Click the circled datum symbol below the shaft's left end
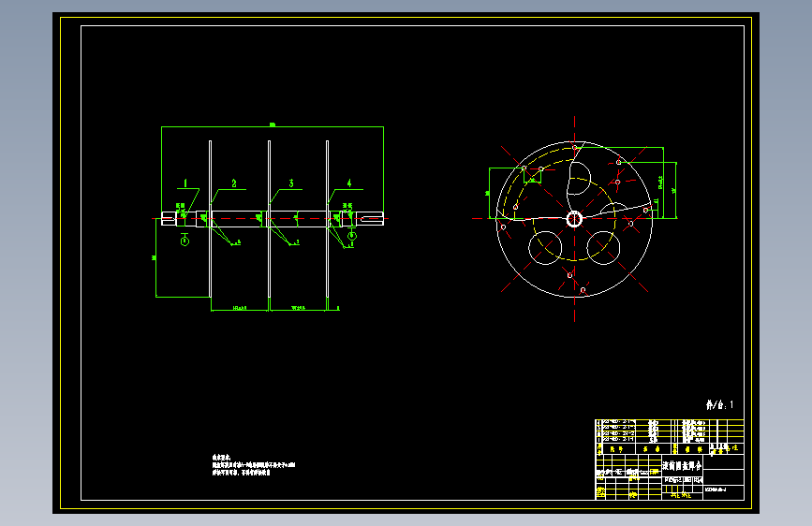Viewport: 812px width, 526px height. click(x=185, y=241)
